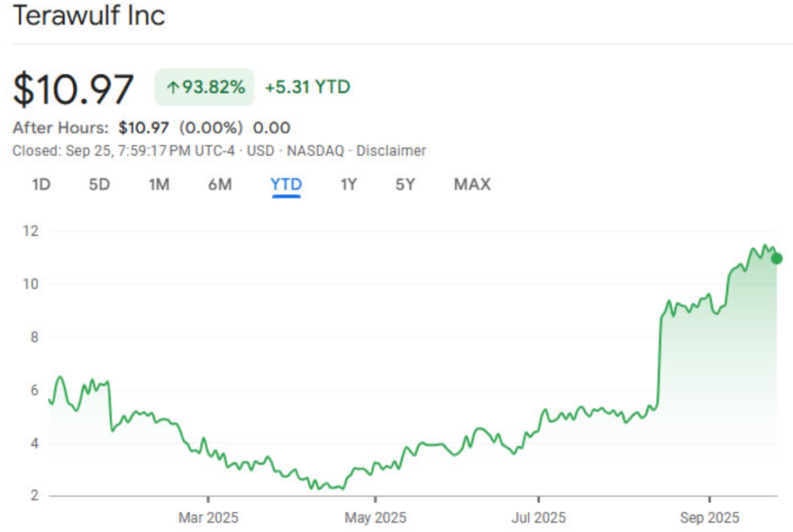Click the Mar 2025 axis label
793x532 pixels.
click(x=208, y=517)
